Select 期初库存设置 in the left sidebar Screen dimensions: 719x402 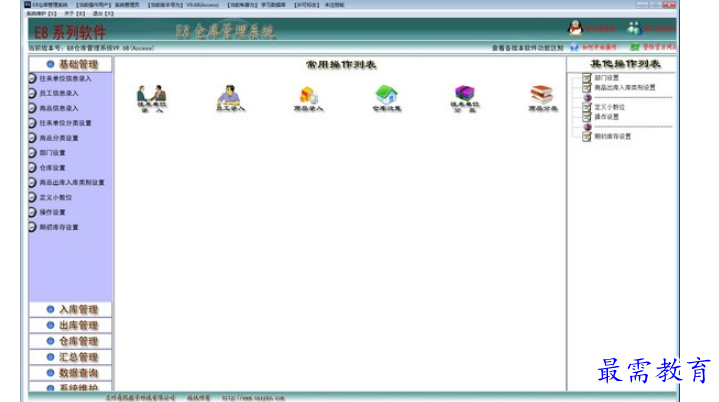(x=59, y=227)
